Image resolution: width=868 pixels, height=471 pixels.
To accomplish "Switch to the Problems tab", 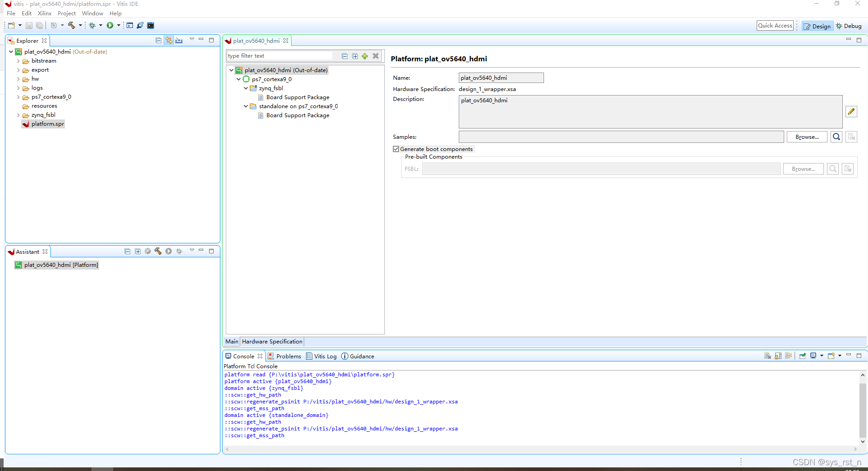I will tap(284, 356).
